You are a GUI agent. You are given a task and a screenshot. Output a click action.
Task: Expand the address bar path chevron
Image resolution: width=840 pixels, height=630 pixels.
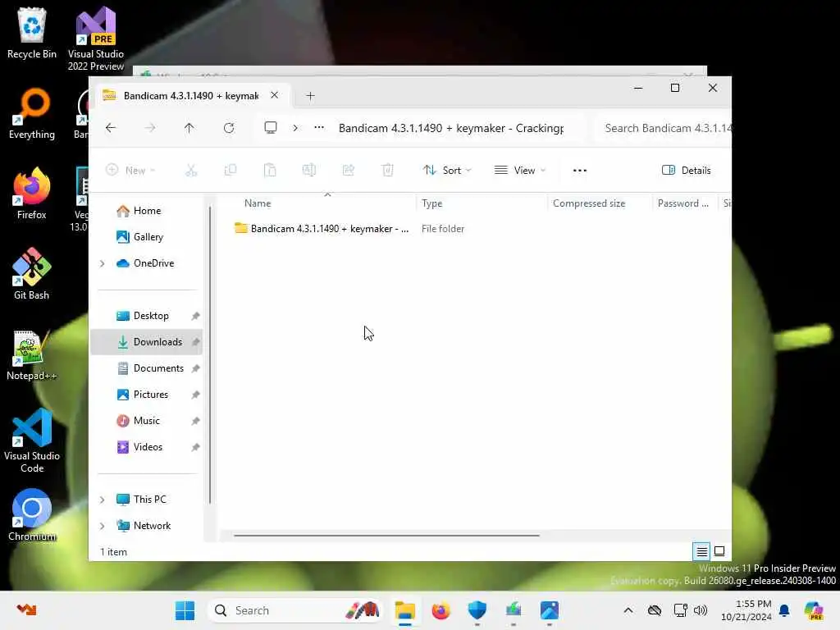click(295, 128)
